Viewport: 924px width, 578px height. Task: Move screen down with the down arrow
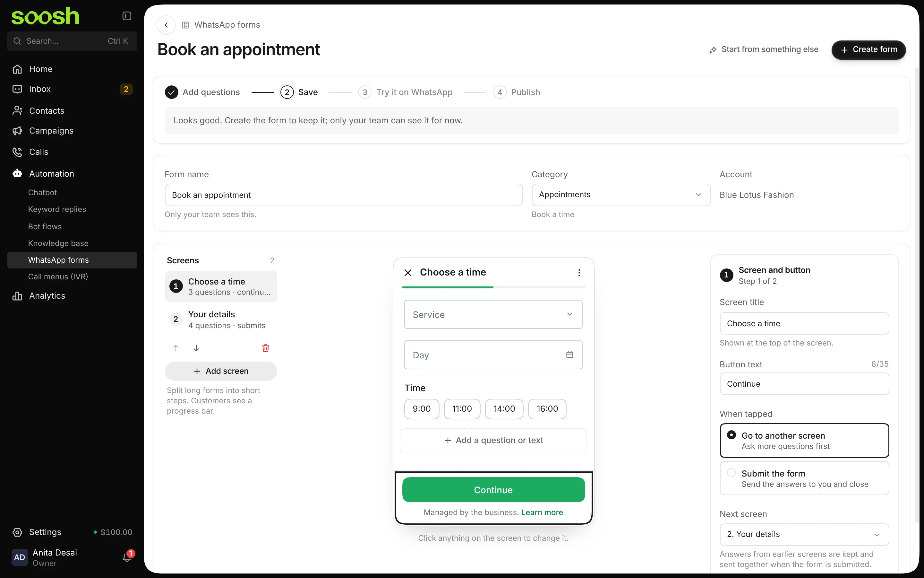coord(196,348)
